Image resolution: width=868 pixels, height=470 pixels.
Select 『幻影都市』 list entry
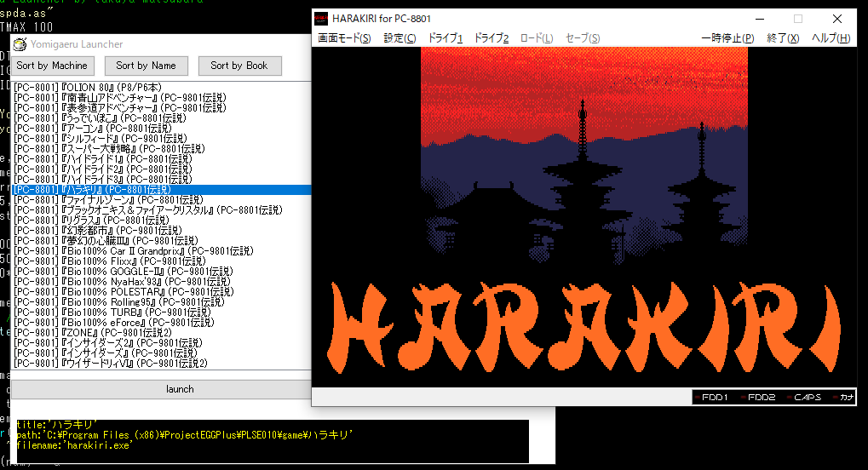[x=161, y=231]
